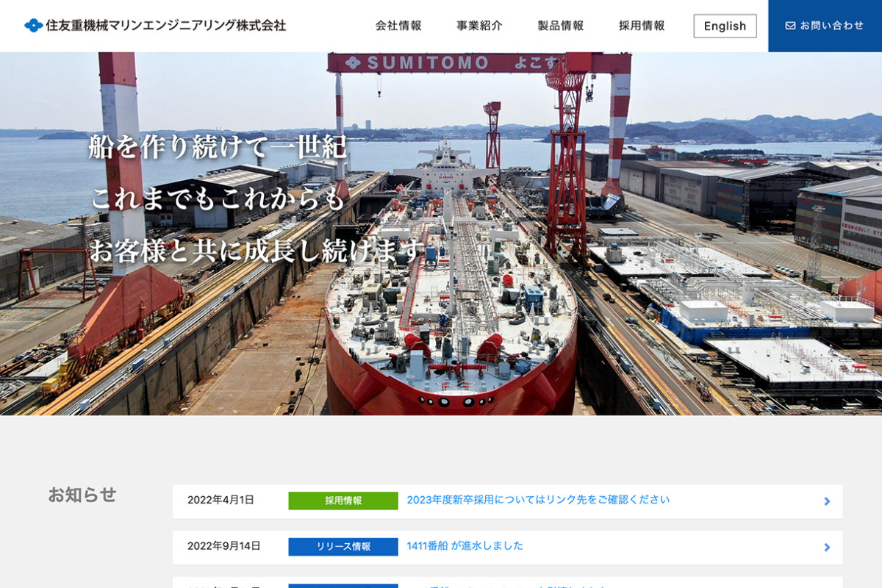This screenshot has width=882, height=588.
Task: Click the blue リリース情報 category tag
Action: coord(343,547)
